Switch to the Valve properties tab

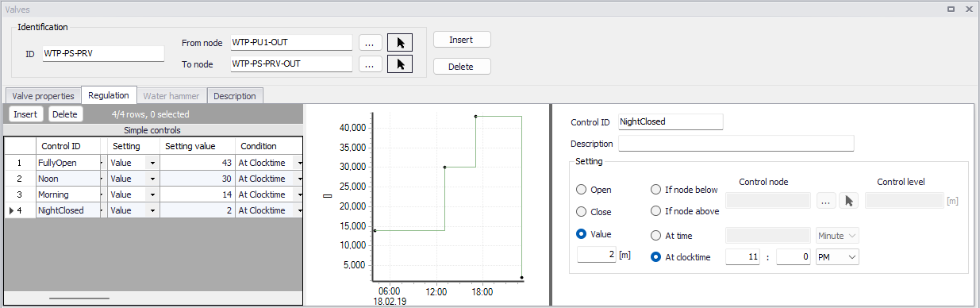coord(43,96)
